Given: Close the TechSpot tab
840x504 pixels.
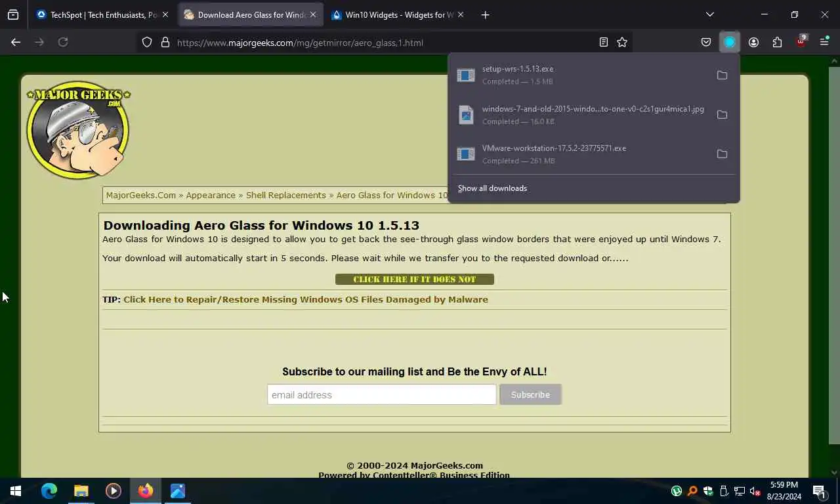Looking at the screenshot, I should 165,14.
